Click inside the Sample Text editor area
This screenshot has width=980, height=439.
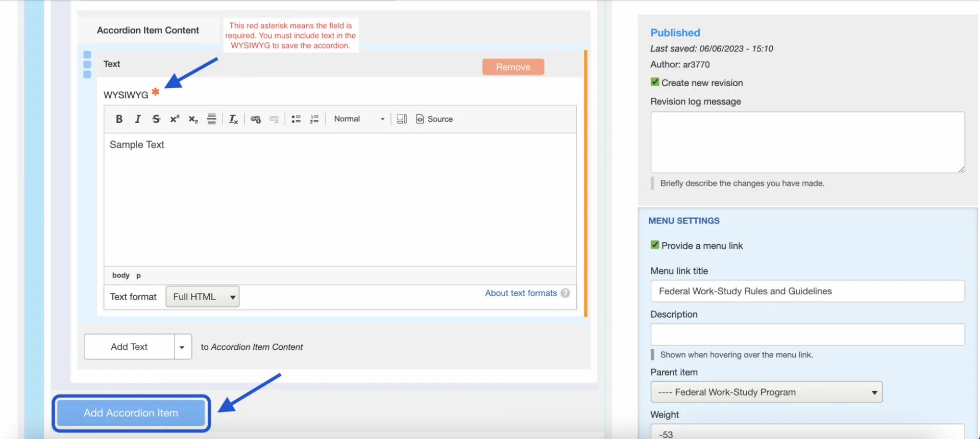point(340,199)
